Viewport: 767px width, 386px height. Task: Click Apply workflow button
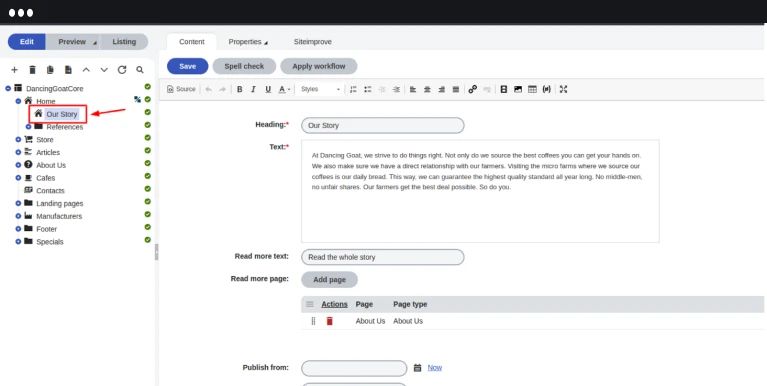(x=318, y=66)
